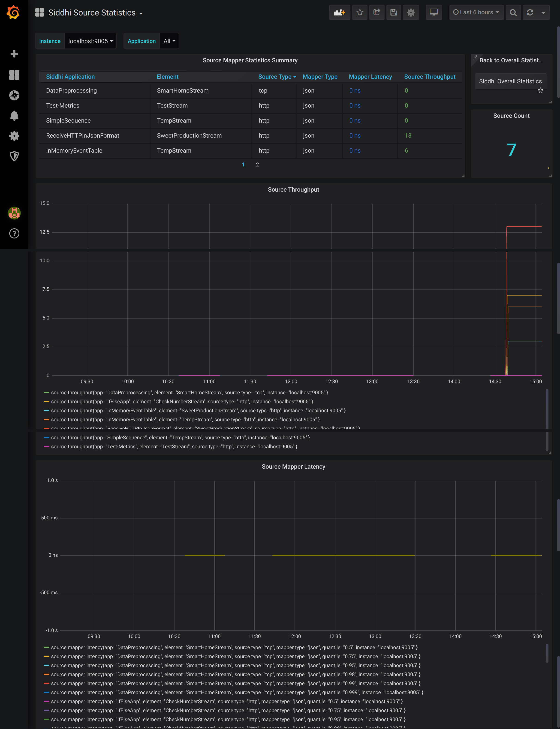Open Back to Overall Statist... panel title

coord(511,60)
